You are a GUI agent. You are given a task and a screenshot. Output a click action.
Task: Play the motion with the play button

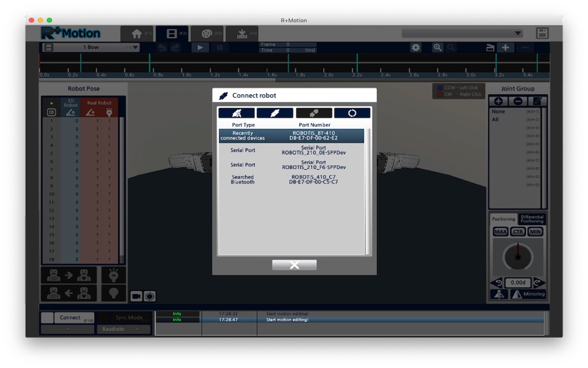[201, 48]
